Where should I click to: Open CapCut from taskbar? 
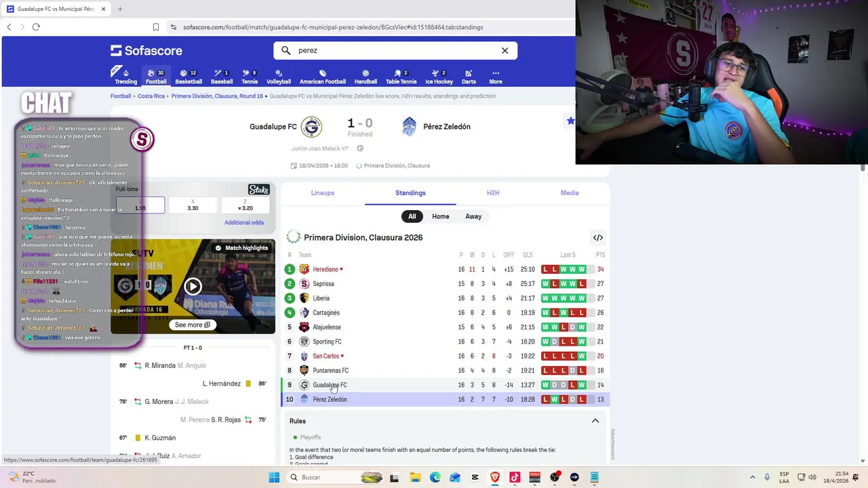tap(475, 477)
